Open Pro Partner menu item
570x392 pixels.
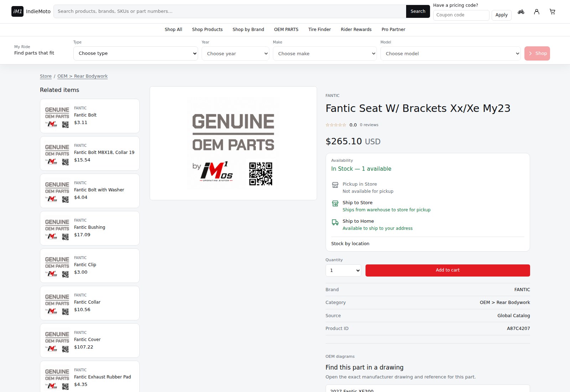[393, 30]
